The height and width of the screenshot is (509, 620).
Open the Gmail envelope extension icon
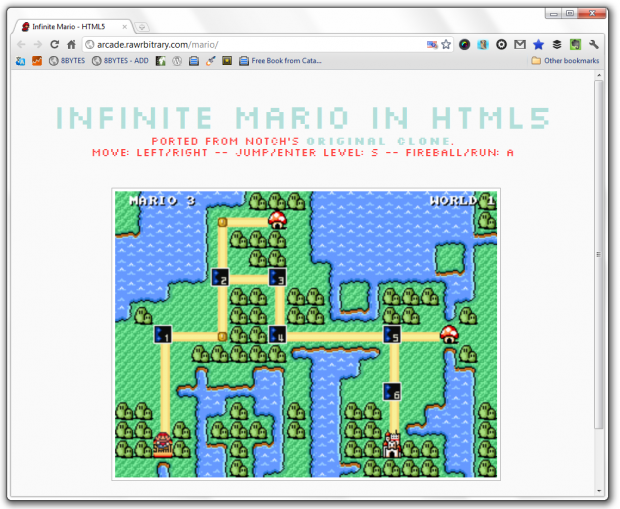(520, 45)
